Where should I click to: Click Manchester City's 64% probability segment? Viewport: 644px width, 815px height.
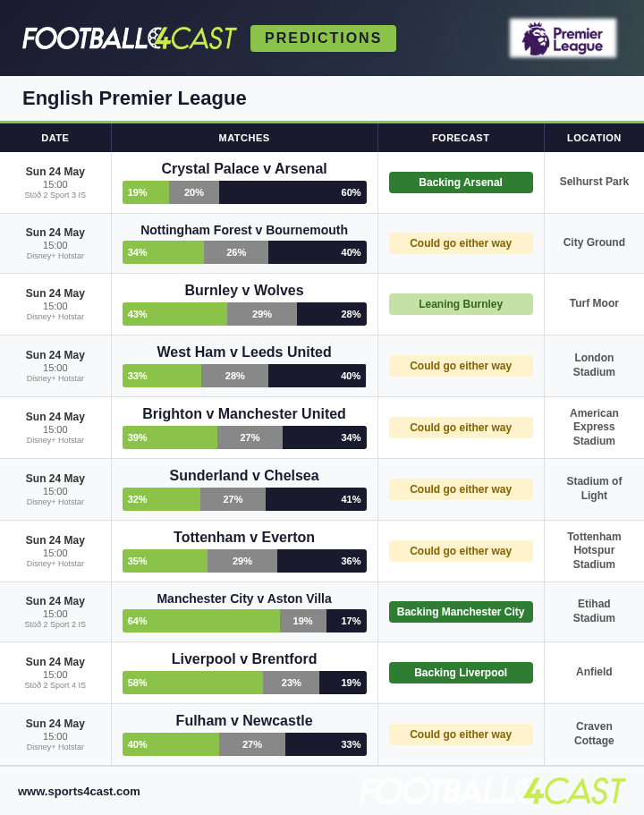tap(201, 621)
